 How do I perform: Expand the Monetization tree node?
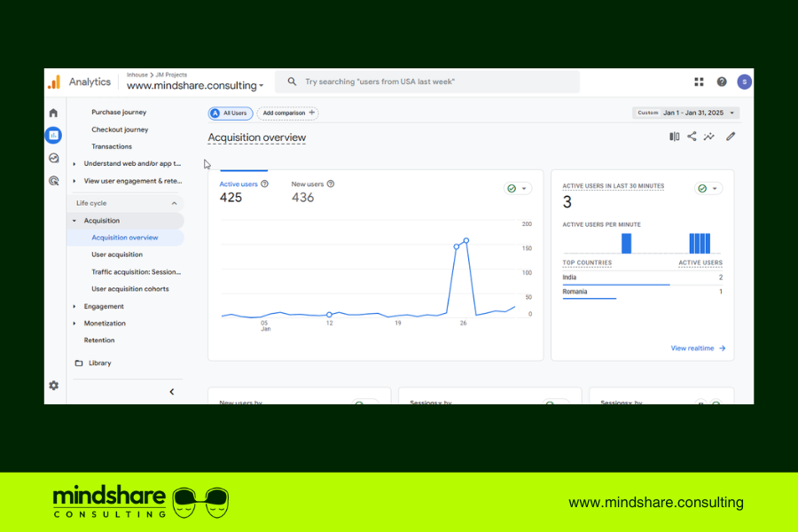(x=74, y=324)
